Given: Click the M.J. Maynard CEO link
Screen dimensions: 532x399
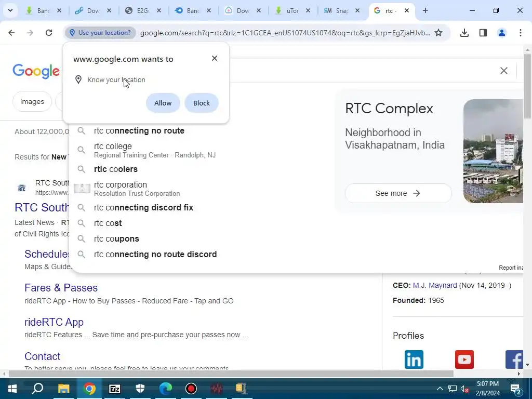Looking at the screenshot, I should 435,285.
